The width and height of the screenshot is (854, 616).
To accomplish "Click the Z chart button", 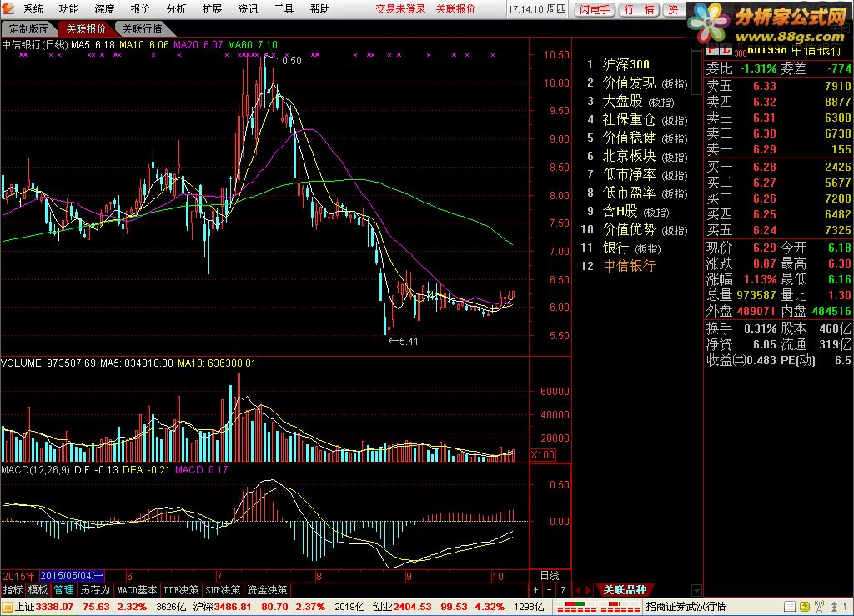I will point(563,590).
